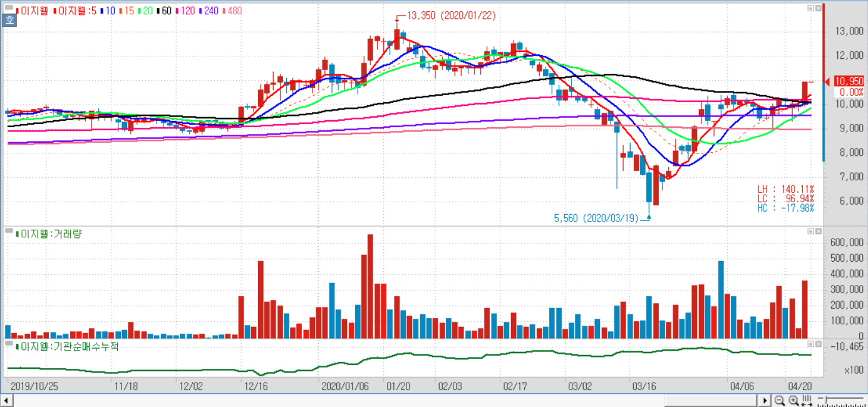Select the 이지웰:5 moving average legend
This screenshot has width=868, height=407.
click(75, 11)
